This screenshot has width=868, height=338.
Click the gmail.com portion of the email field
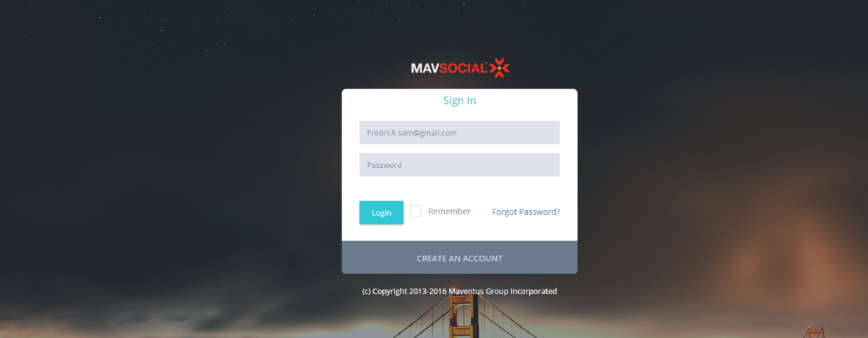(x=439, y=133)
